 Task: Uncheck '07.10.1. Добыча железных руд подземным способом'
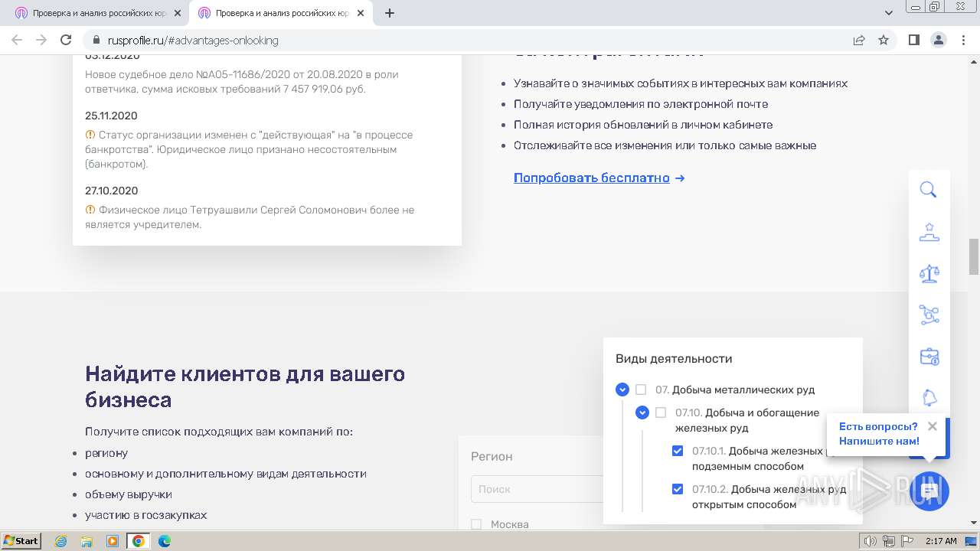pos(678,451)
